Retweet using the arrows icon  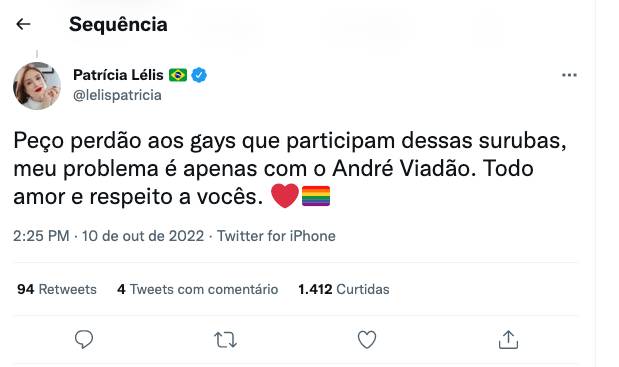tap(225, 340)
